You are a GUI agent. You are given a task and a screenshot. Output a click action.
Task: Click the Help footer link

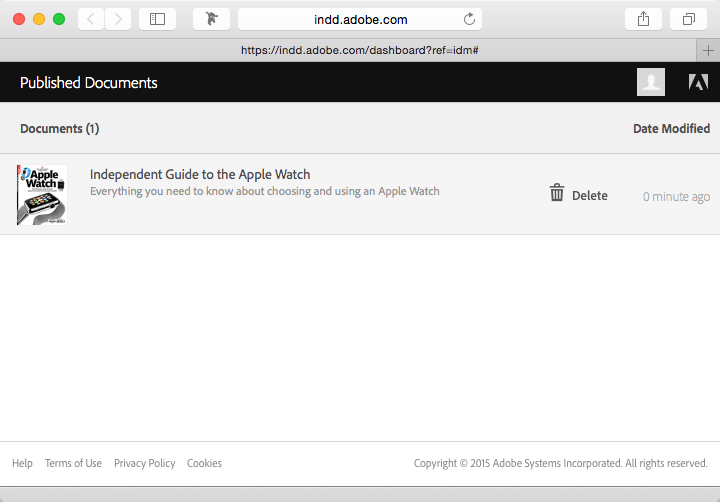22,463
